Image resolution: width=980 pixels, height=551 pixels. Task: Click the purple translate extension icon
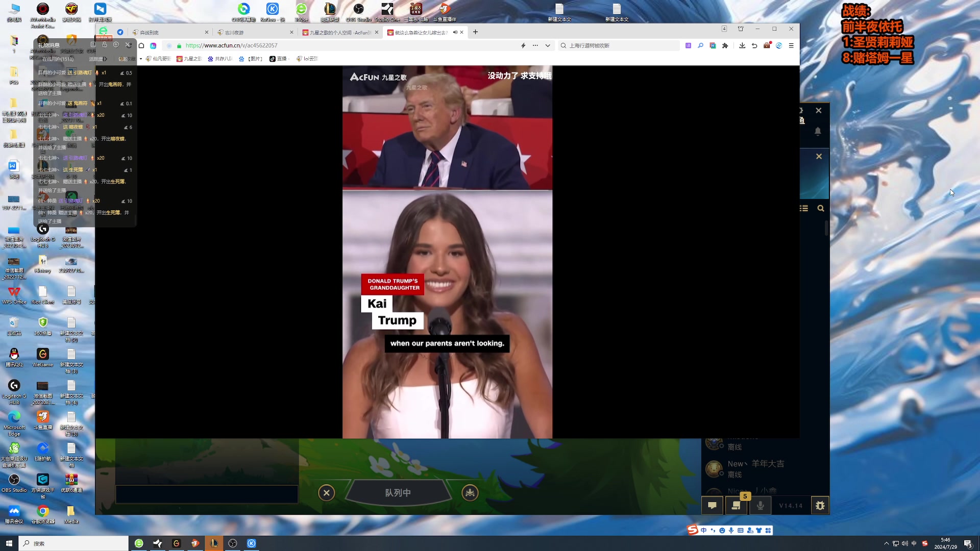click(x=688, y=45)
